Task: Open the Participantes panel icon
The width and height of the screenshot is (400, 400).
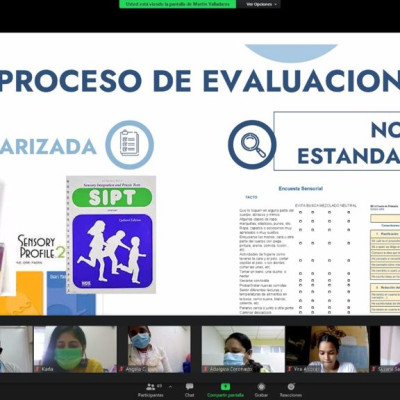Action: pos(151,387)
